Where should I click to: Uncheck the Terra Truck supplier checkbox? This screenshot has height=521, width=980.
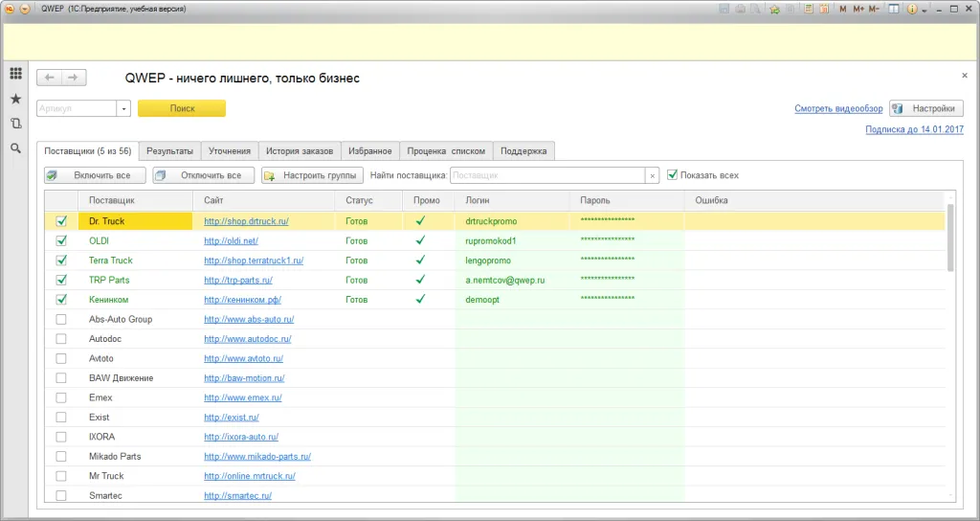[61, 260]
